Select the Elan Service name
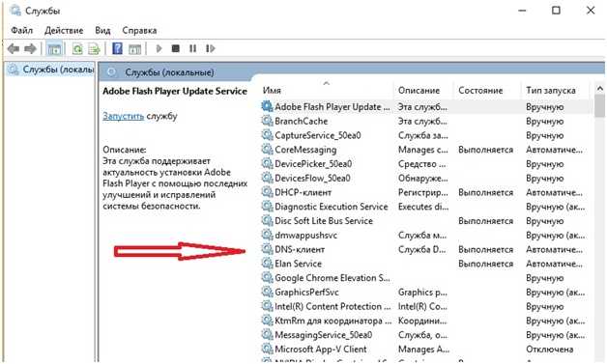Screen dimensions: 607x364 coord(298,264)
